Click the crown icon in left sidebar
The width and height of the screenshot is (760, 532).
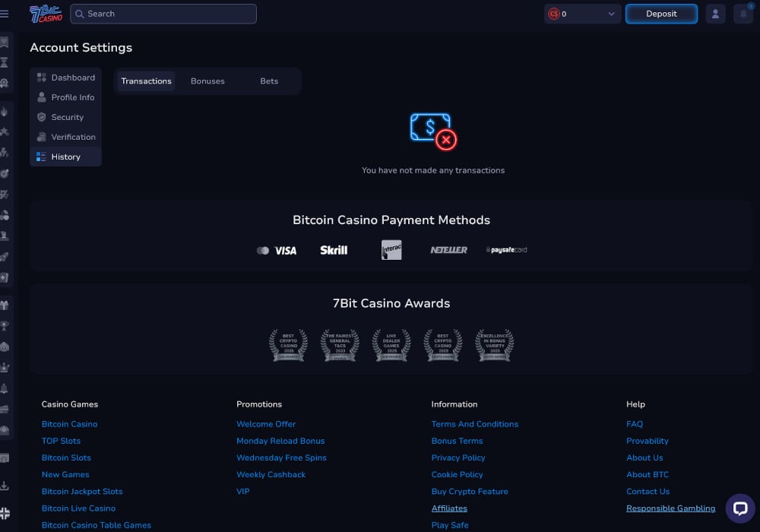(5, 368)
